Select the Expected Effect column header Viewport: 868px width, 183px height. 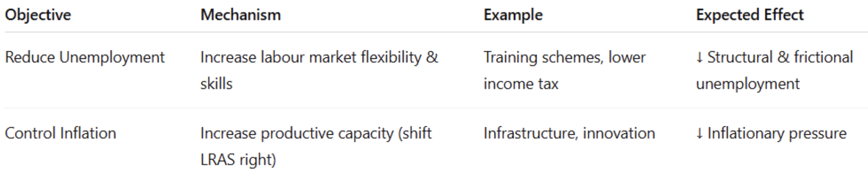coord(749,15)
